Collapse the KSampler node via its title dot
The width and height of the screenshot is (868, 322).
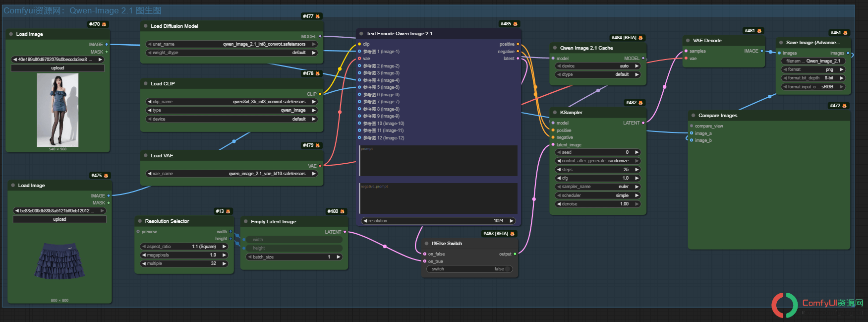(x=555, y=113)
